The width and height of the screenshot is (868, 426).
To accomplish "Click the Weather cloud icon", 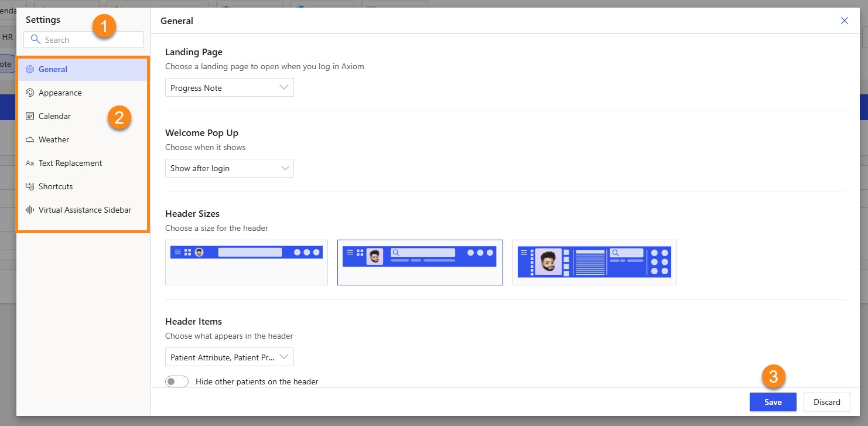I will coord(30,139).
